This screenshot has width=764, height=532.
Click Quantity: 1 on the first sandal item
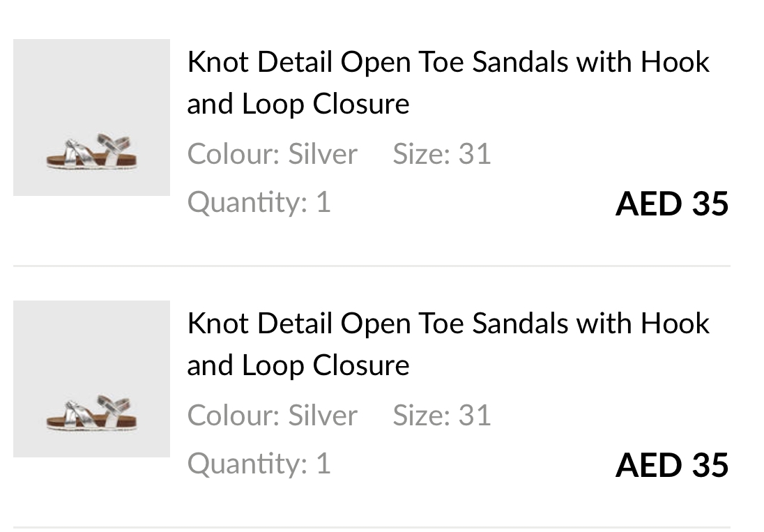tap(259, 202)
